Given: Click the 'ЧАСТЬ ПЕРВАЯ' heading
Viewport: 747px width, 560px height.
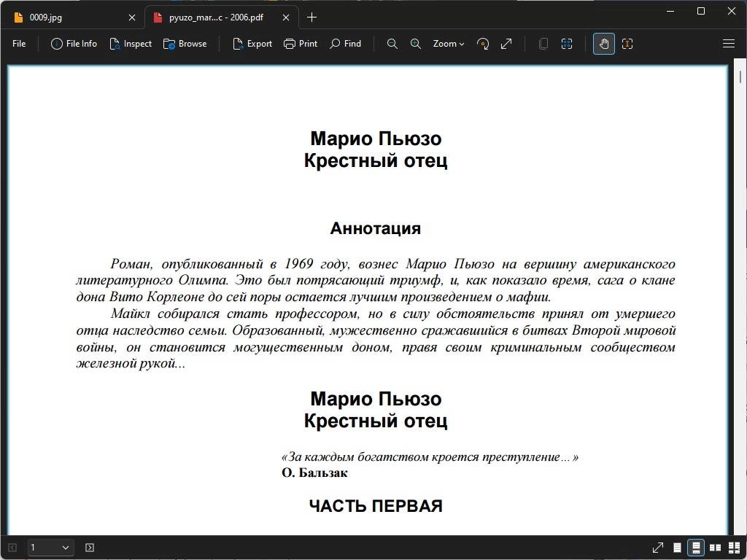Looking at the screenshot, I should pyautogui.click(x=376, y=506).
